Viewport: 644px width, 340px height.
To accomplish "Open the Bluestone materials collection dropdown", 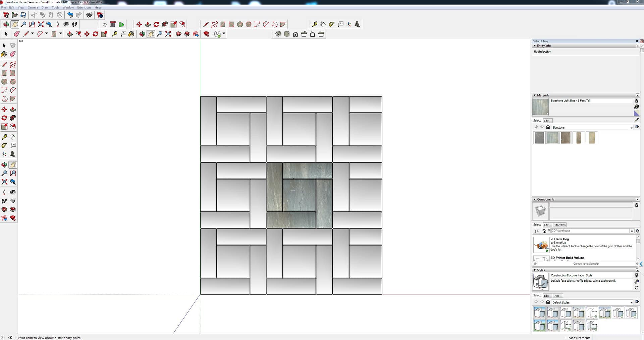I will pos(631,128).
